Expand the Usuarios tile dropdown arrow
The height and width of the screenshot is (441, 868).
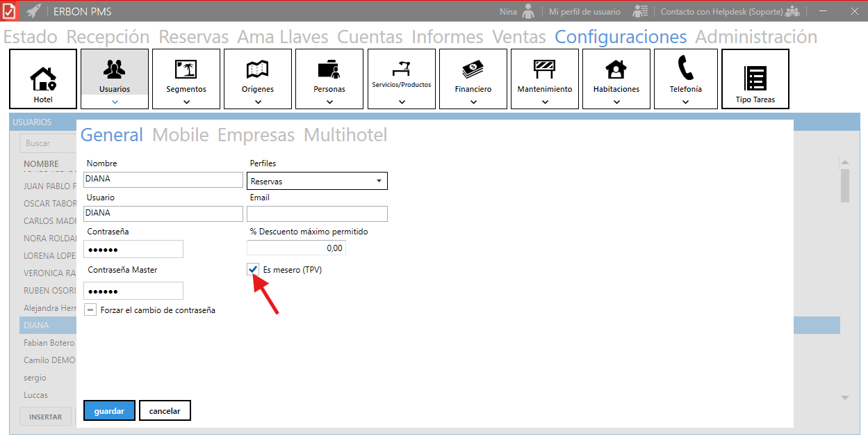pyautogui.click(x=115, y=102)
